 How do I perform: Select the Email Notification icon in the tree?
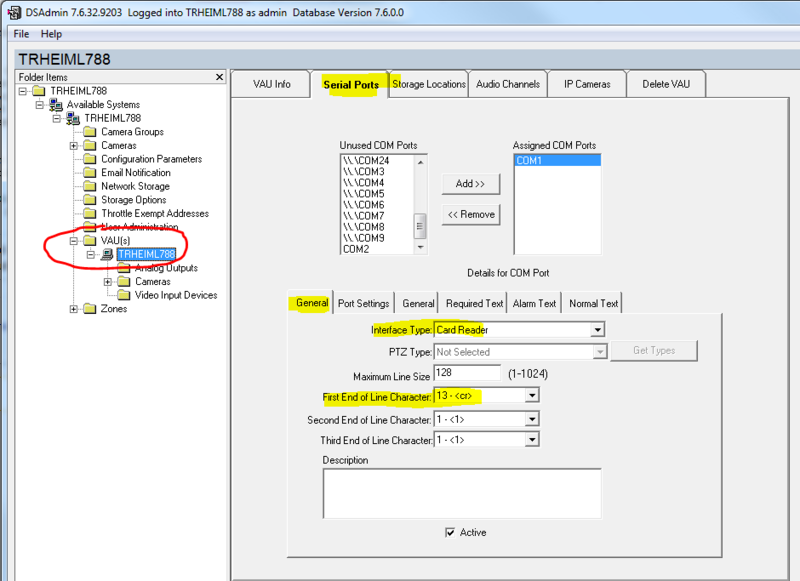[88, 172]
